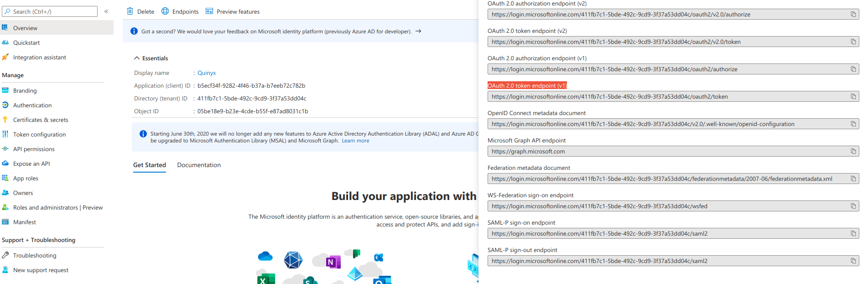Click the Authentication sidebar icon

point(5,105)
